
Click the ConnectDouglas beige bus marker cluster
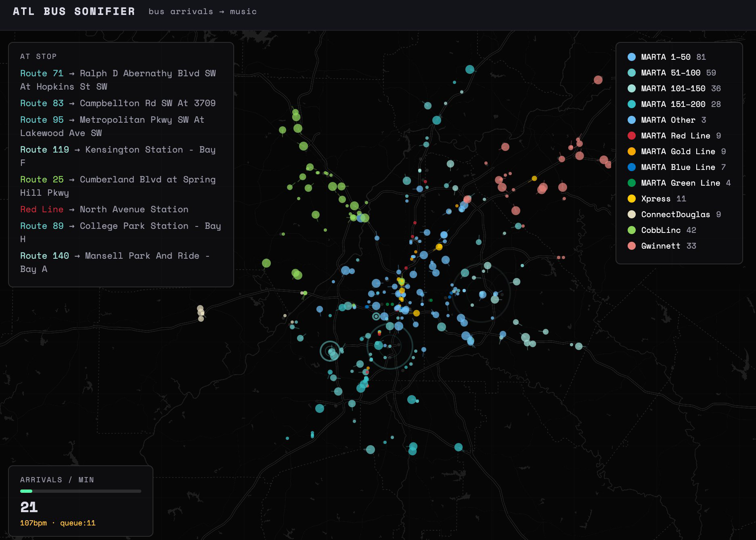coord(201,313)
